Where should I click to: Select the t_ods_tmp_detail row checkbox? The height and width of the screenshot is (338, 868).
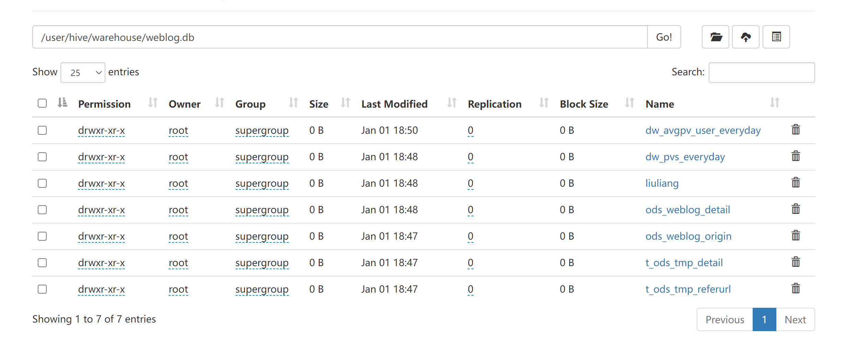pyautogui.click(x=42, y=263)
